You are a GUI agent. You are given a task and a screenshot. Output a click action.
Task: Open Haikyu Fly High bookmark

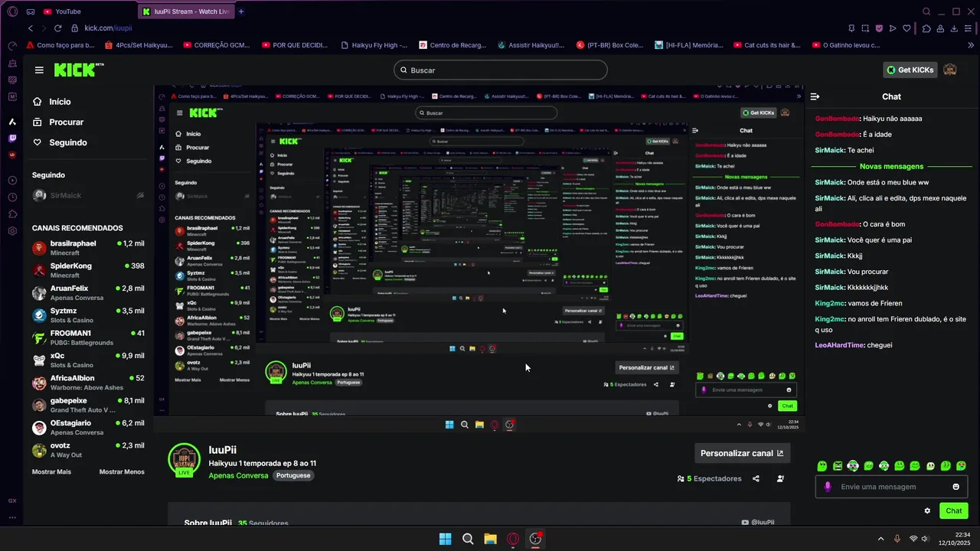click(374, 45)
